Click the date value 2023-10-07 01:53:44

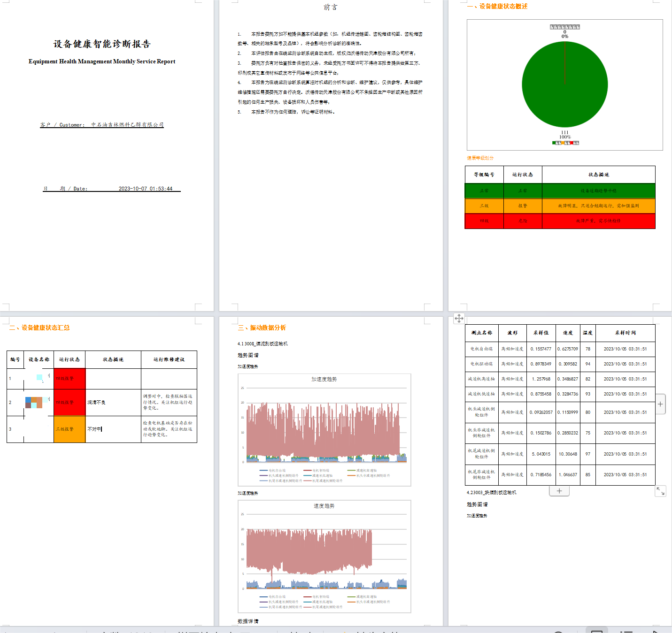(x=145, y=189)
